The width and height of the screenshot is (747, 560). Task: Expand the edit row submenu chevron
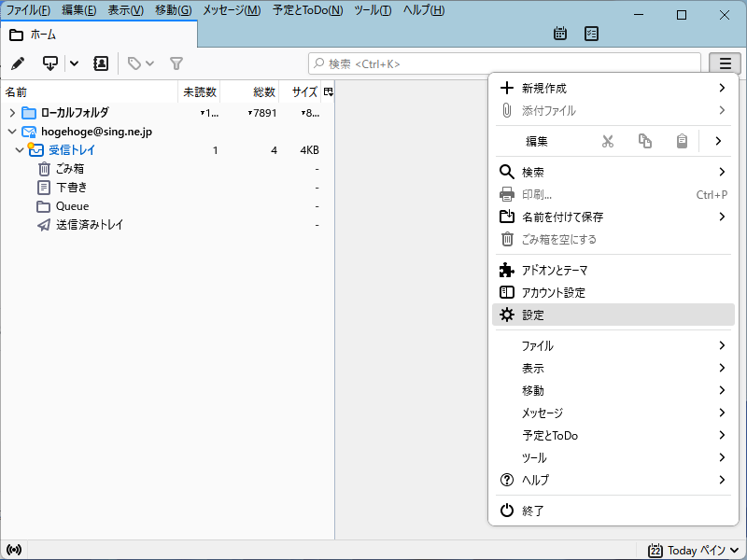click(718, 141)
